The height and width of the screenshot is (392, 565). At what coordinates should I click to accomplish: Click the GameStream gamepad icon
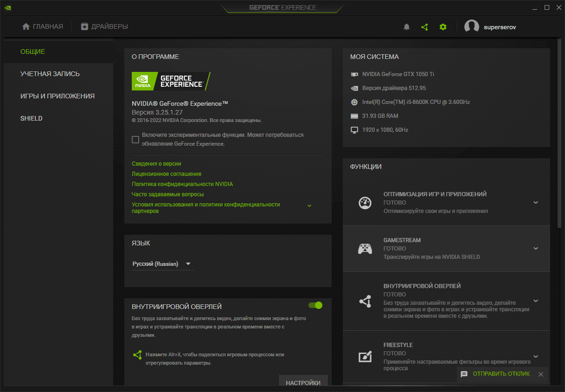pyautogui.click(x=365, y=249)
